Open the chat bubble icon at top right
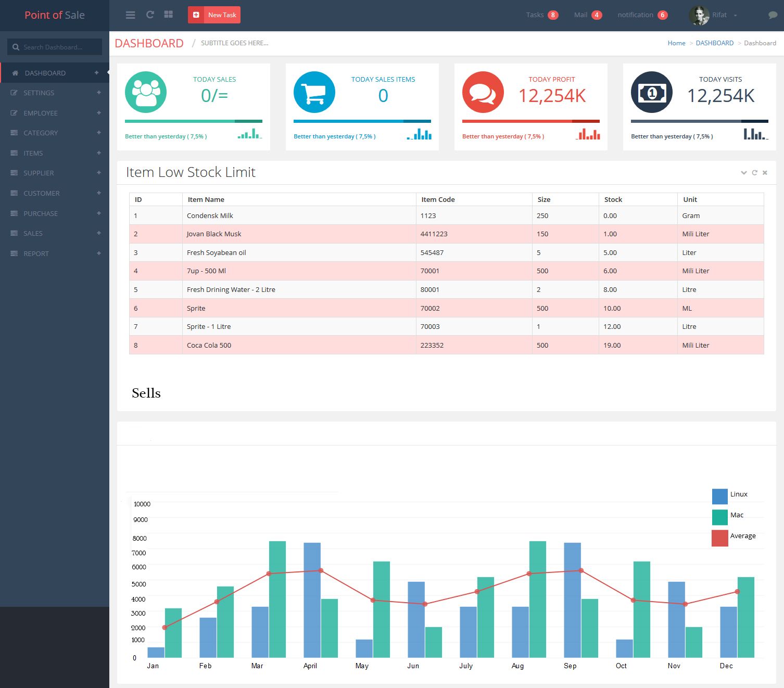The height and width of the screenshot is (688, 784). pyautogui.click(x=773, y=16)
